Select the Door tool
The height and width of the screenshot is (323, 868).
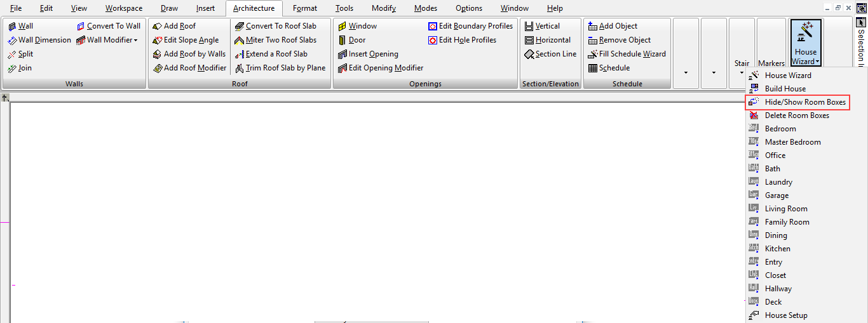pos(352,40)
